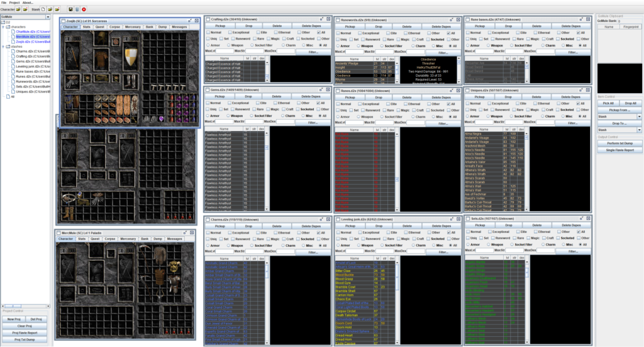Click the red cancel icon in toolbar

[x=84, y=9]
